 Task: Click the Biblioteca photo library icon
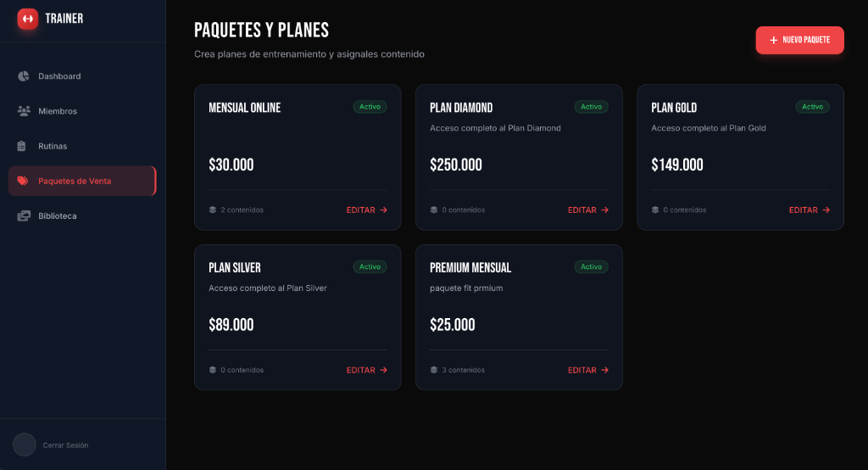point(24,216)
